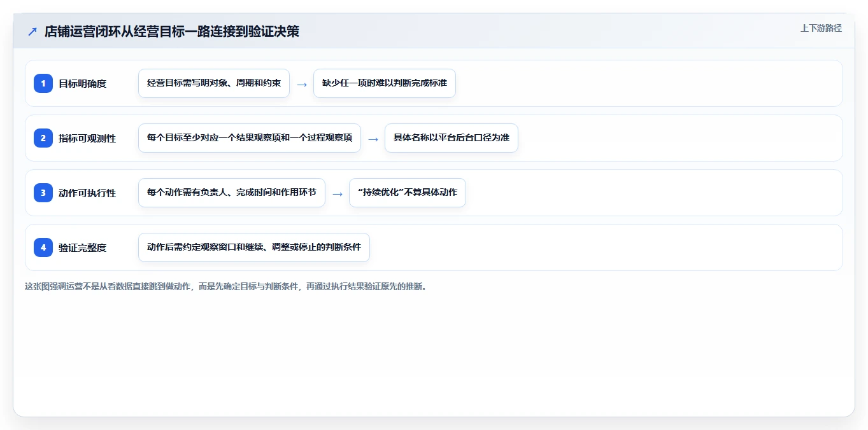The height and width of the screenshot is (430, 868).
Task: Click chip '每个动作需有负责人、完成时间和作用环节'
Action: (x=232, y=193)
